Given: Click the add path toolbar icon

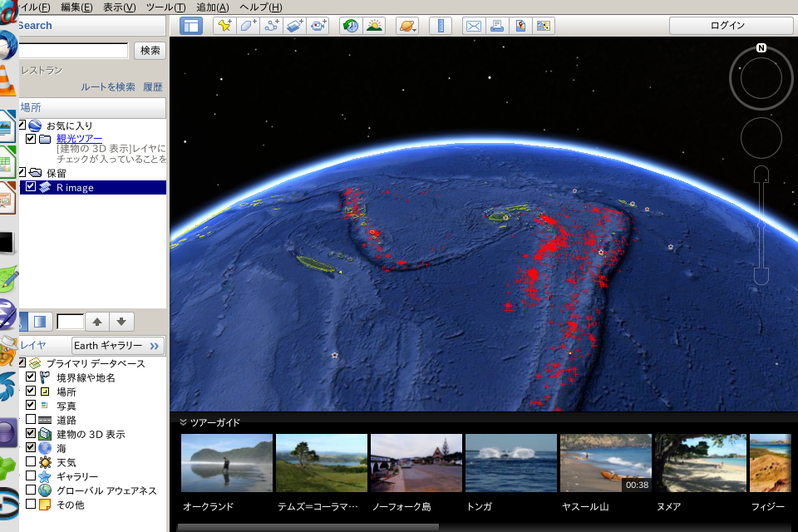Looking at the screenshot, I should (272, 26).
